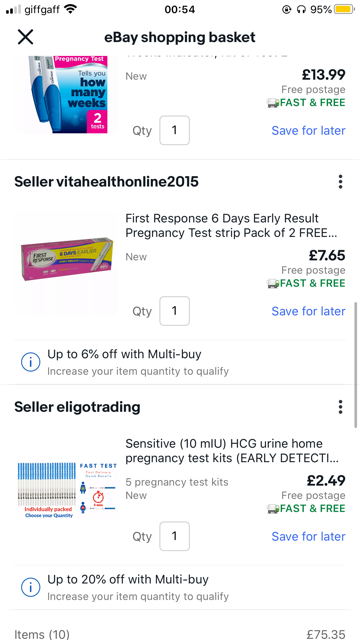Viewport: 360px width, 640px height.
Task: View First Response product thumbnail
Action: (67, 259)
